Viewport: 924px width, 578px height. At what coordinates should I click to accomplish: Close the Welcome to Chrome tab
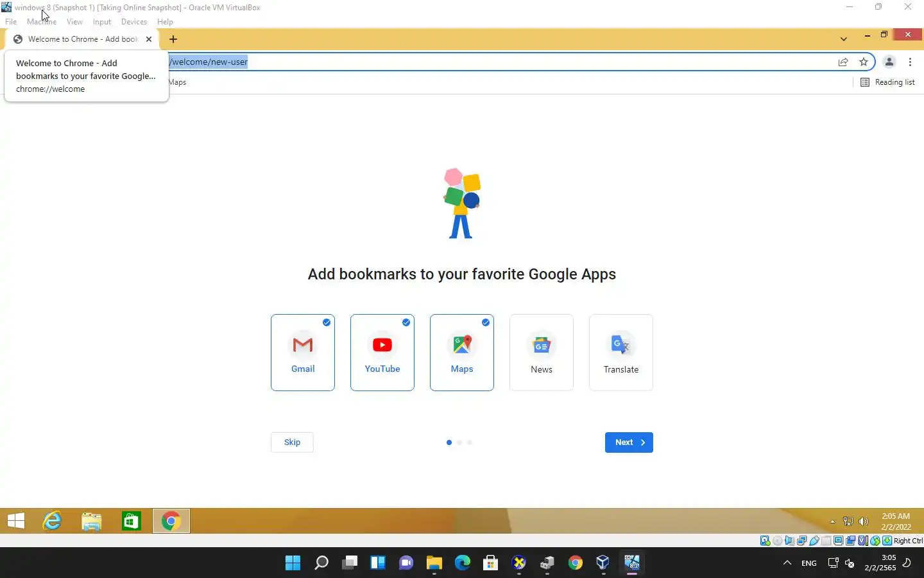[x=149, y=39]
